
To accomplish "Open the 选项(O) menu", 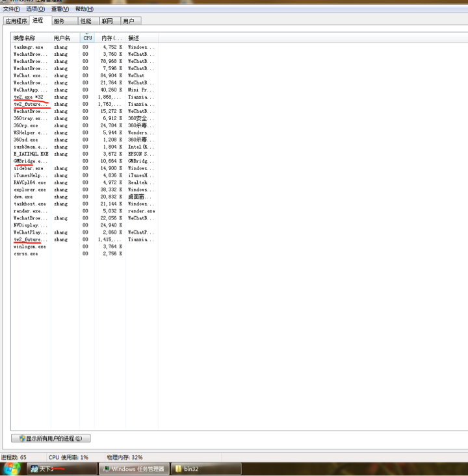I will tap(35, 9).
